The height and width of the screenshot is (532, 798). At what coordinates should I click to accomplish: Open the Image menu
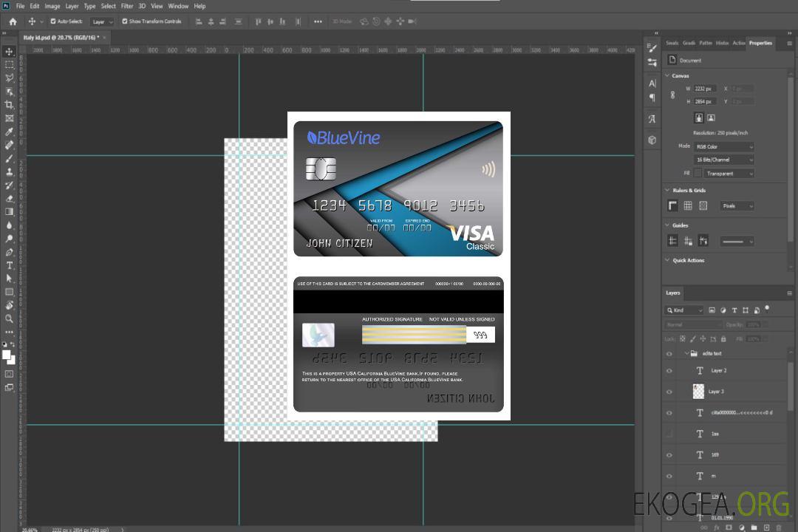pos(52,6)
